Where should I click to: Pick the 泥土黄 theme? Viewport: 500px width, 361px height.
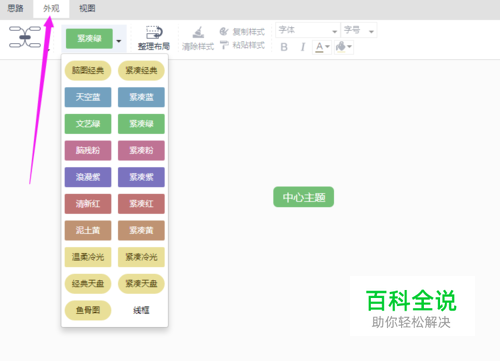pyautogui.click(x=88, y=231)
